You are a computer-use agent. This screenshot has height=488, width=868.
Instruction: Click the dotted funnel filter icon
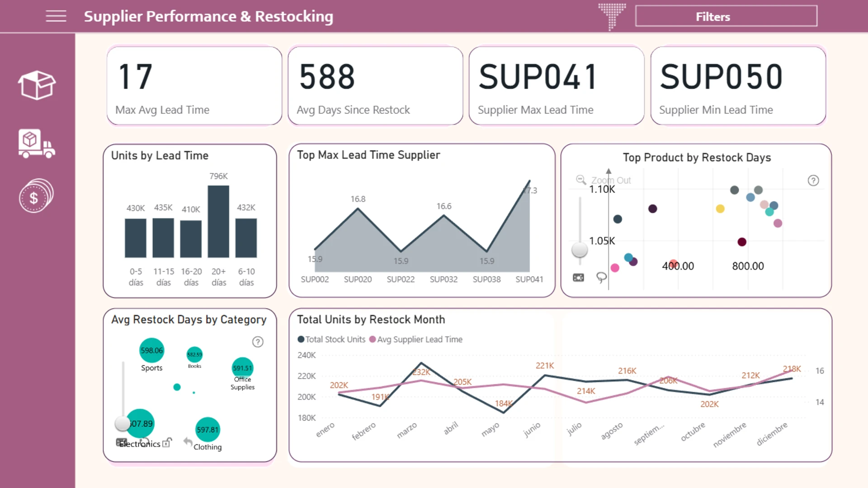click(612, 17)
